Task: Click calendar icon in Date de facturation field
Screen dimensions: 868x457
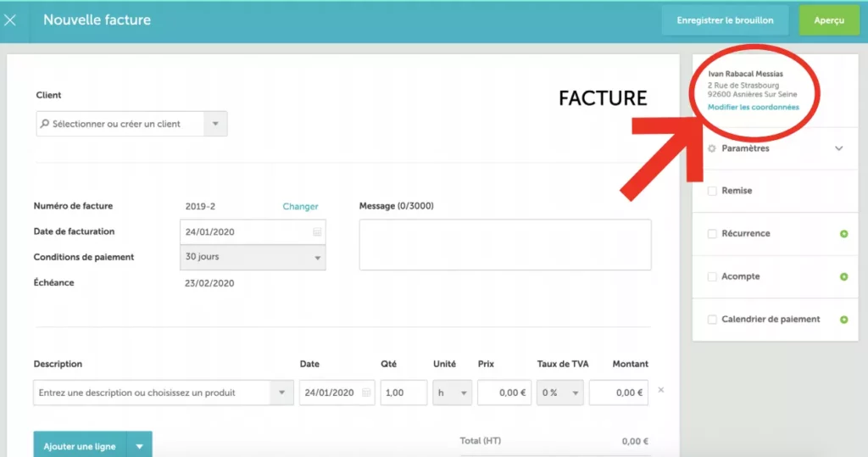Action: [317, 232]
